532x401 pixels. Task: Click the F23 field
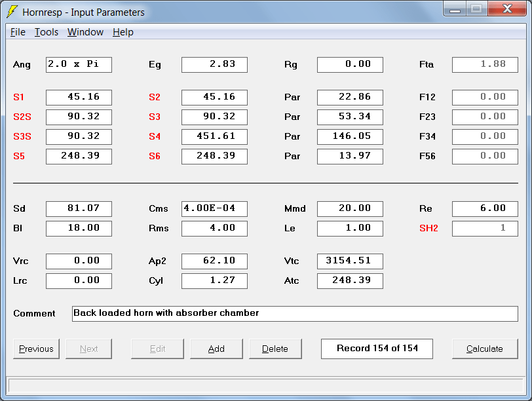pyautogui.click(x=485, y=117)
